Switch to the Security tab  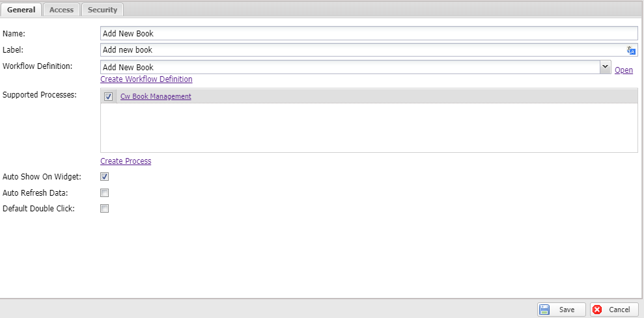click(x=102, y=10)
